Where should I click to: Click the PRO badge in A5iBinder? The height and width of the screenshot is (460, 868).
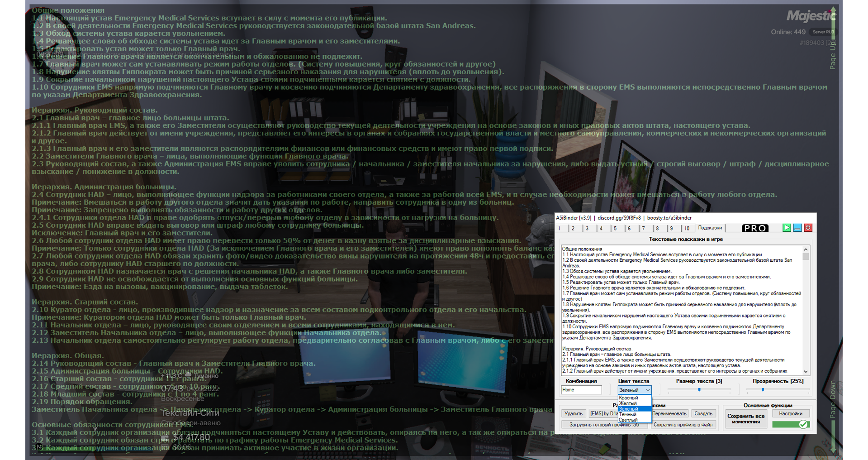tap(755, 228)
